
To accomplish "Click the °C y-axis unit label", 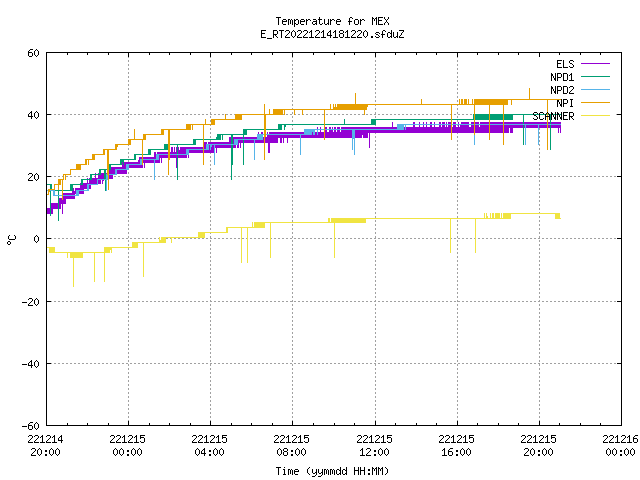I will pos(11,240).
